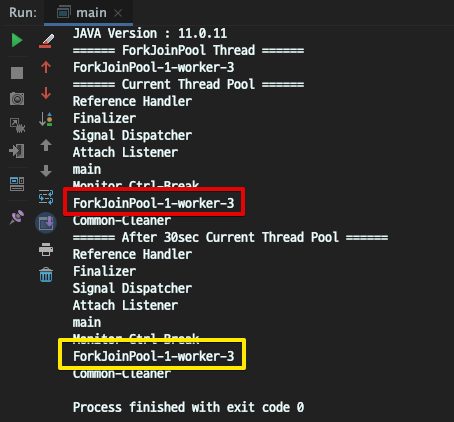Viewport: 454px width, 422px height.
Task: Pin the tab with the pushpin icon
Action: tap(17, 217)
